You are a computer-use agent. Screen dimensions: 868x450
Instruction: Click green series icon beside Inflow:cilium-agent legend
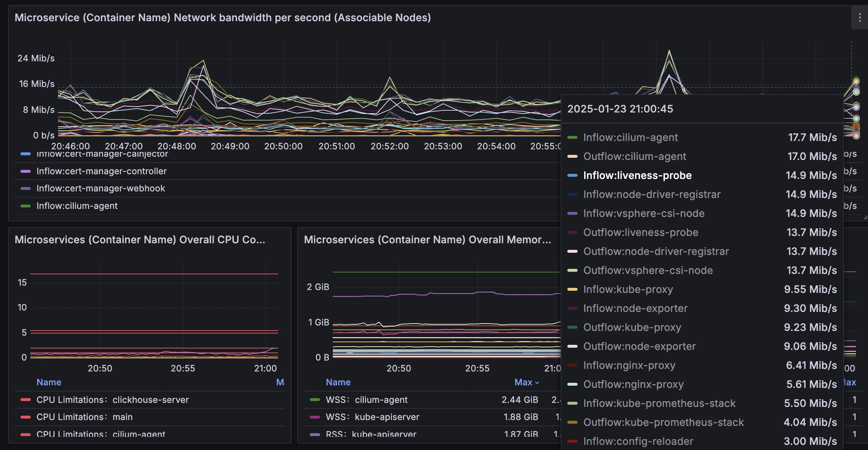coord(26,206)
